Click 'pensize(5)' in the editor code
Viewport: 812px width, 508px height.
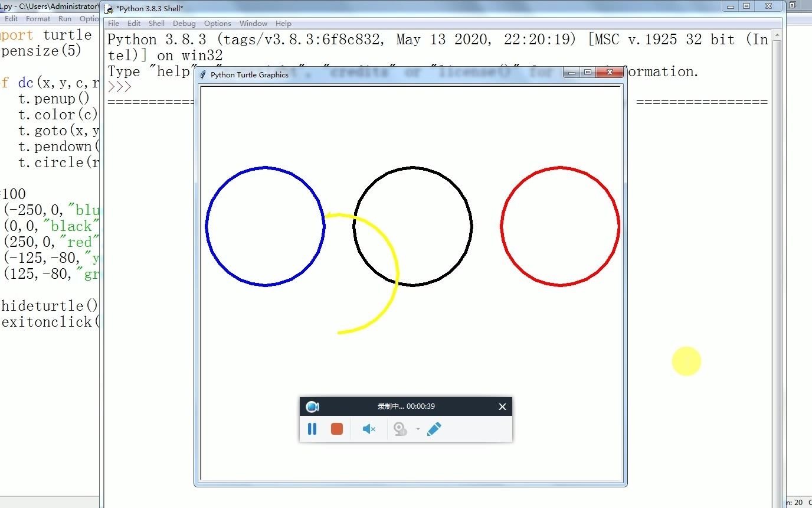(x=41, y=51)
